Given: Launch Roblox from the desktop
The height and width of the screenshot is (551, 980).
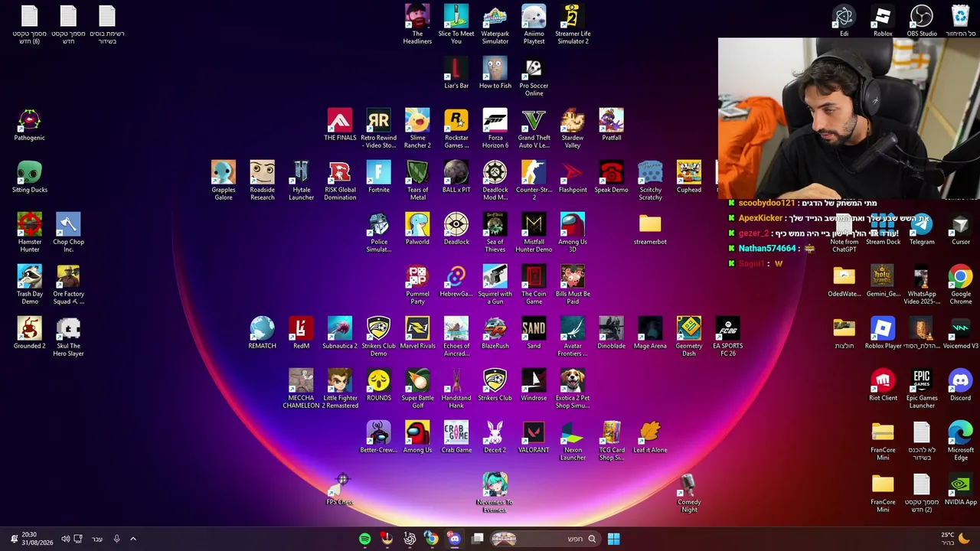Looking at the screenshot, I should click(883, 21).
